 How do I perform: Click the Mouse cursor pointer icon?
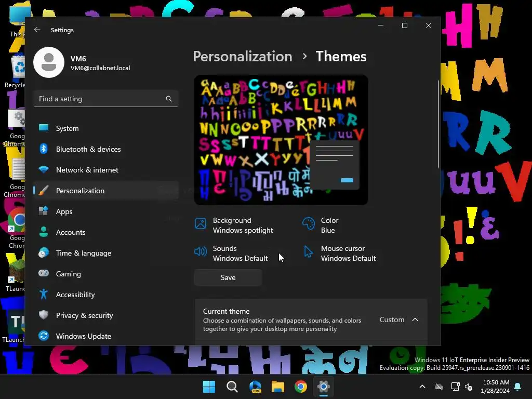click(309, 252)
